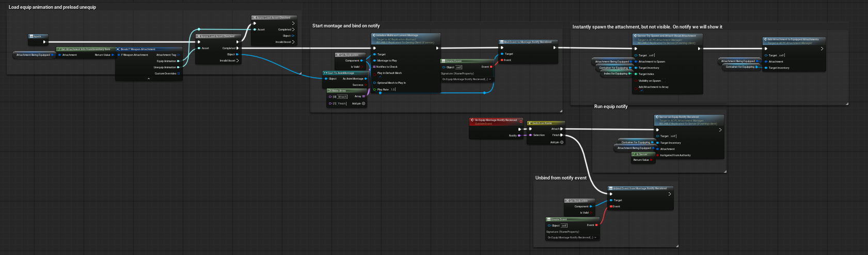Click the Cast To AnimMontage Success pin

pos(366,85)
